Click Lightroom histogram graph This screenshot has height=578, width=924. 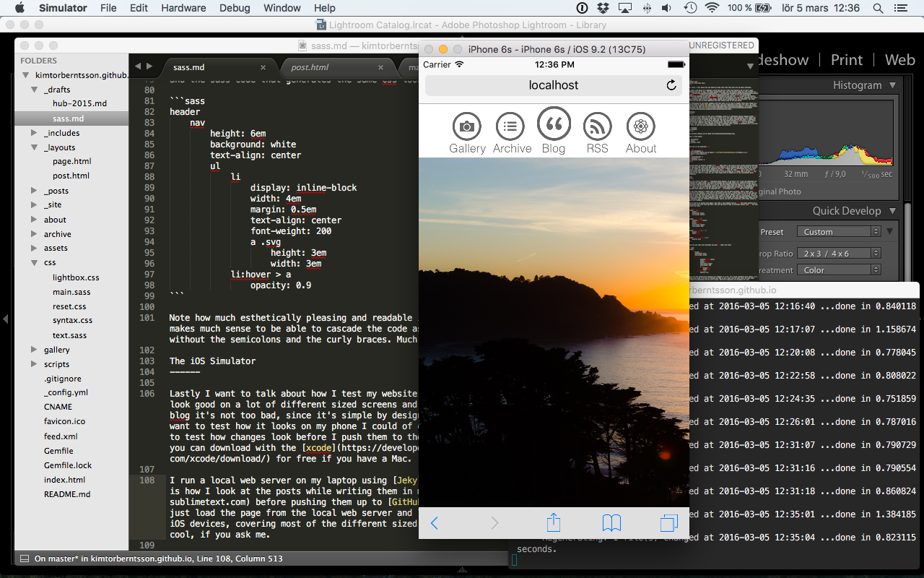tap(825, 134)
